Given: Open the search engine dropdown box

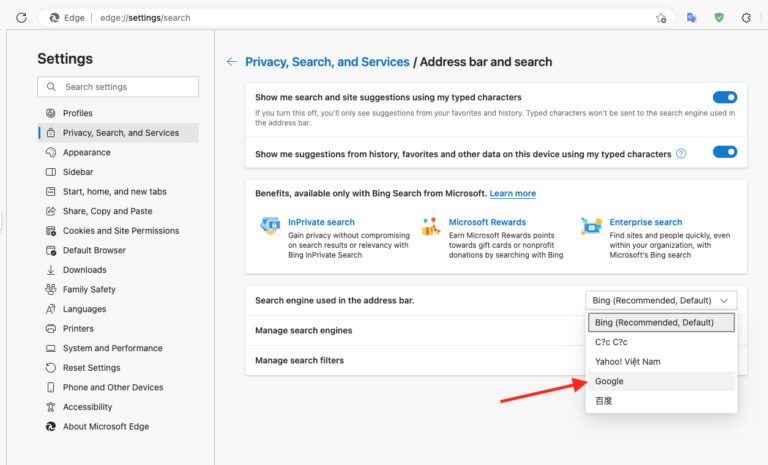Looking at the screenshot, I should 661,300.
